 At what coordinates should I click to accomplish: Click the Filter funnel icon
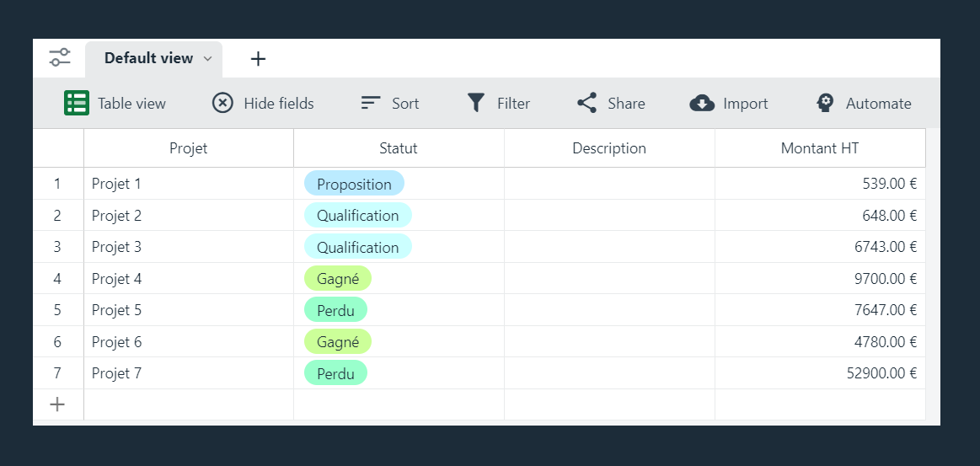(x=476, y=103)
